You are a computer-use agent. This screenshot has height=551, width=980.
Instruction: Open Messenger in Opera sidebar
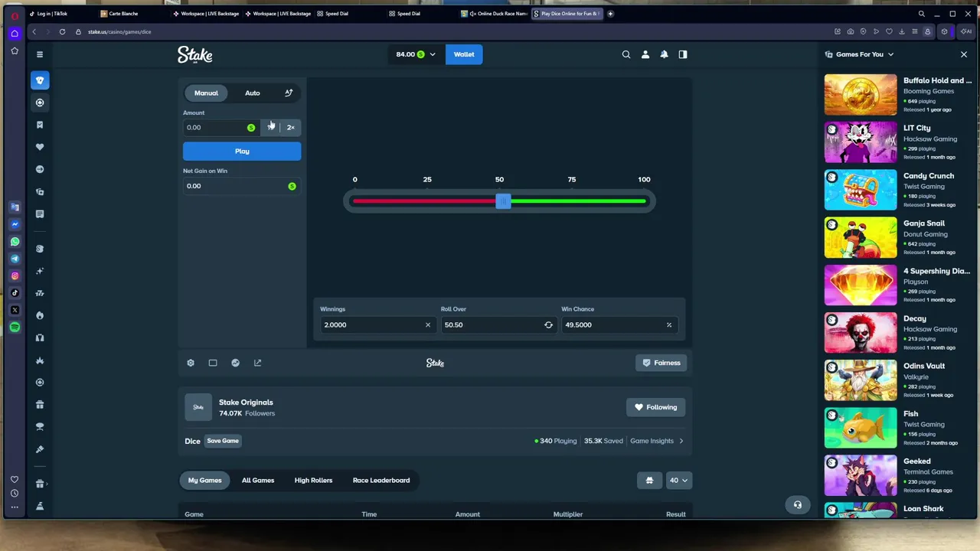click(15, 224)
